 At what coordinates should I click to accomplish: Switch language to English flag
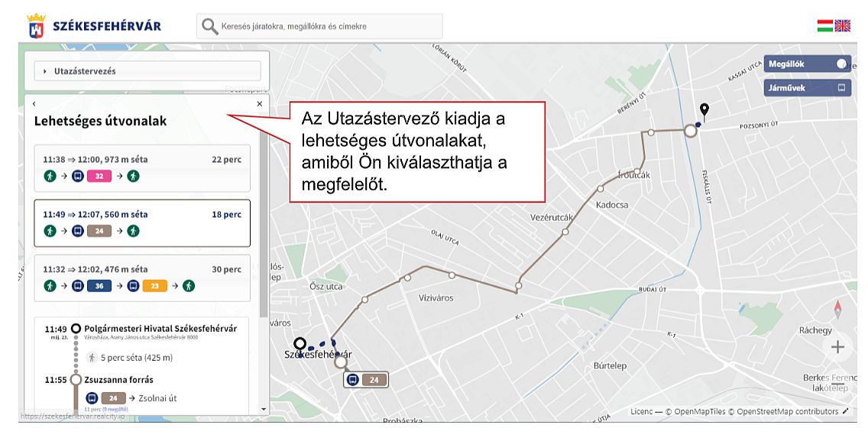click(842, 26)
